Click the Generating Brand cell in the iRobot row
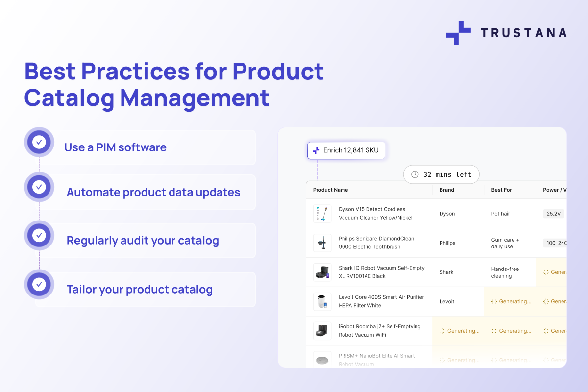The image size is (588, 392). [x=458, y=331]
